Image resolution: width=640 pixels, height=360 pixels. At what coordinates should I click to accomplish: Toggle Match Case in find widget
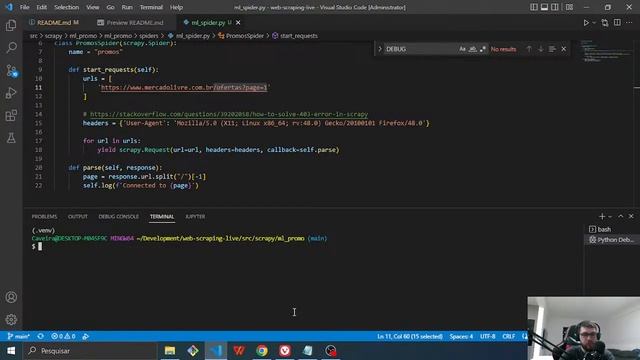pos(462,49)
